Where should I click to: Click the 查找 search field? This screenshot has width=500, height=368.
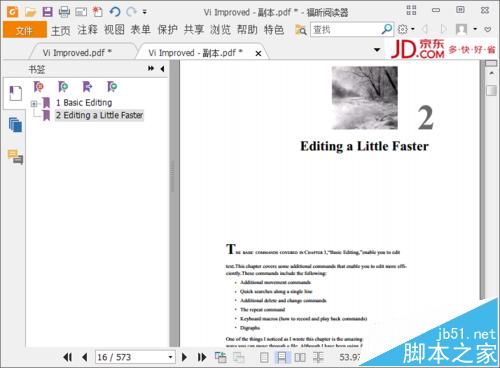[x=346, y=30]
